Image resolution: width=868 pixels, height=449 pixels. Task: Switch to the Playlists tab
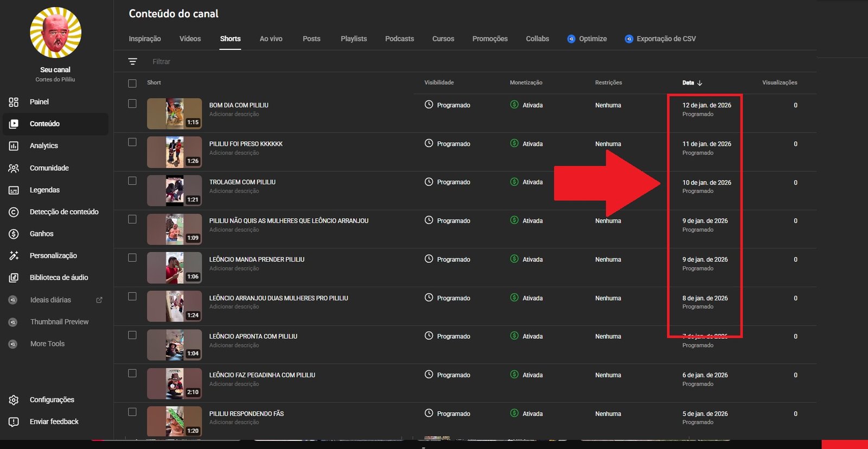[x=354, y=39]
